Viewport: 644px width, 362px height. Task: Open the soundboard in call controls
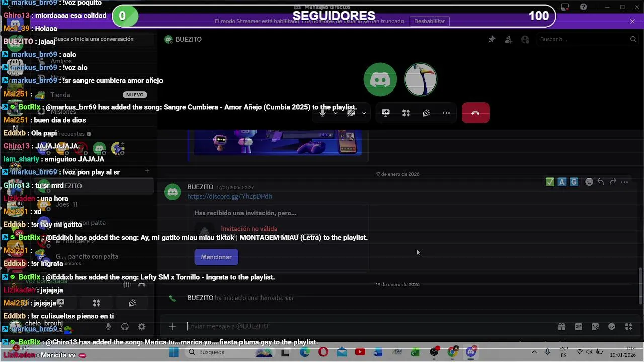426,113
